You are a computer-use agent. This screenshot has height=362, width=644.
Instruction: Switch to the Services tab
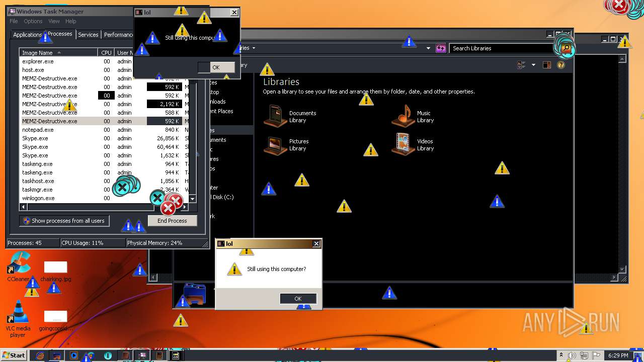88,35
